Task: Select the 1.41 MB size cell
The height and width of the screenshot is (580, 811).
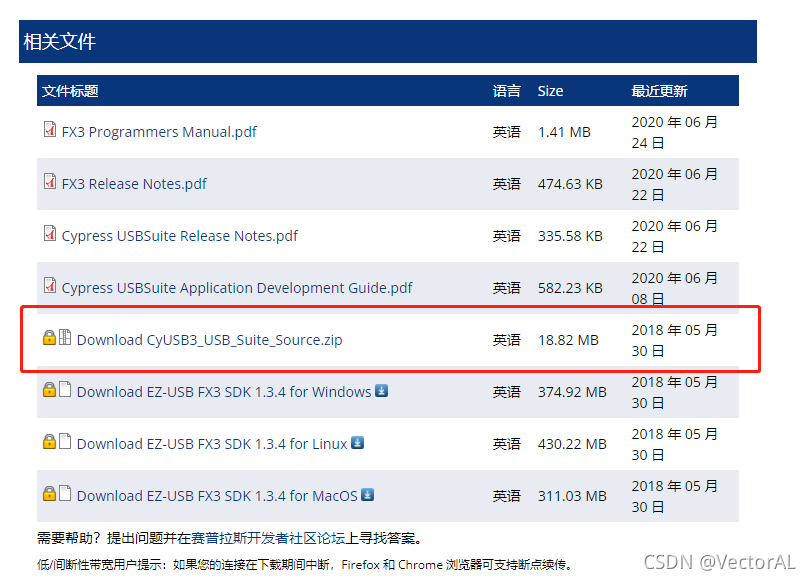Action: [564, 132]
